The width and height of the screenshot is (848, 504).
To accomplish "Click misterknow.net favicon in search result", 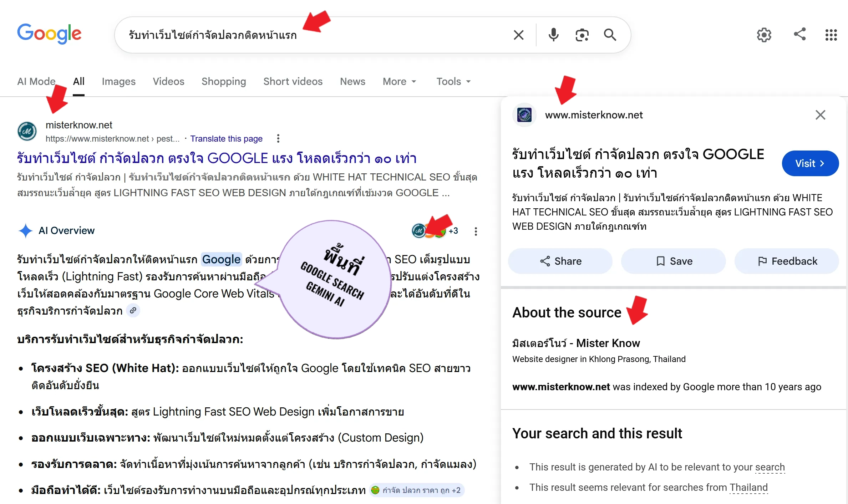I will pos(27,131).
